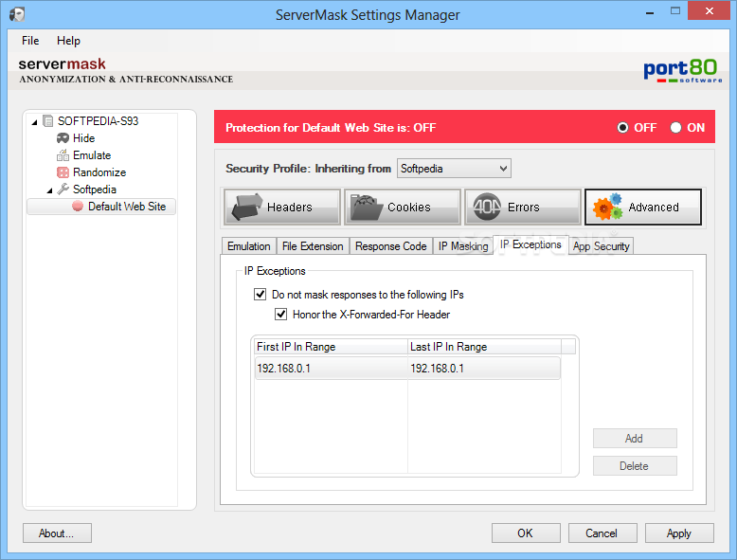This screenshot has width=737, height=560.
Task: Click the Softpedia wrench icon
Action: click(63, 189)
